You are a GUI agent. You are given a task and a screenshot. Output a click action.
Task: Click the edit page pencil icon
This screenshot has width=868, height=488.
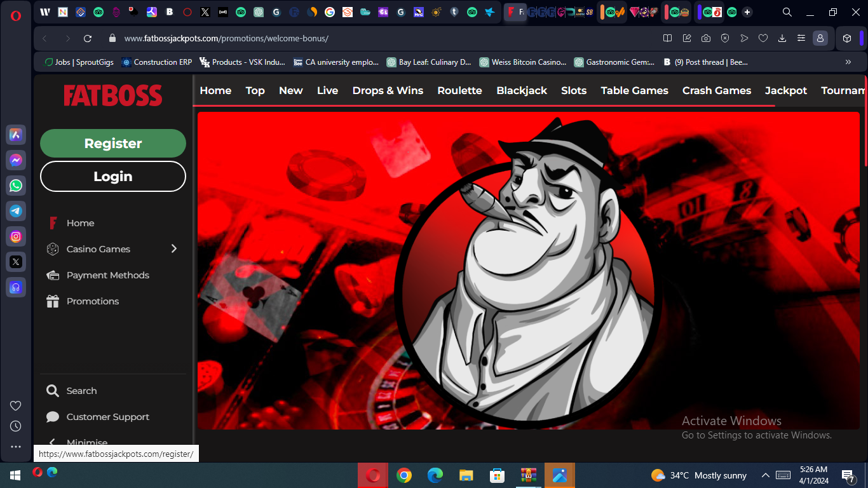point(686,38)
